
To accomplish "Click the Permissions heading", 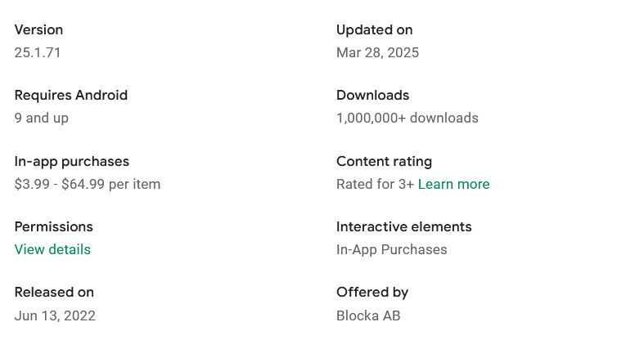I will pos(54,226).
